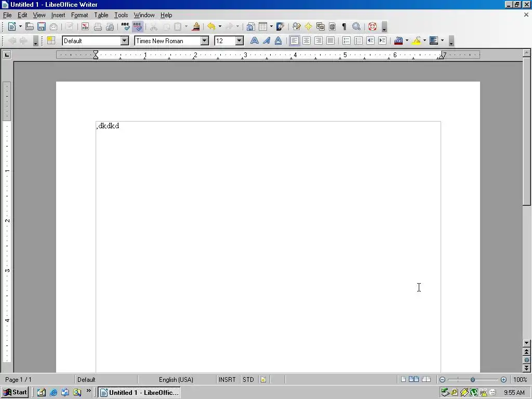Click the Document as E-mail icon
This screenshot has height=399, width=532.
click(54, 26)
